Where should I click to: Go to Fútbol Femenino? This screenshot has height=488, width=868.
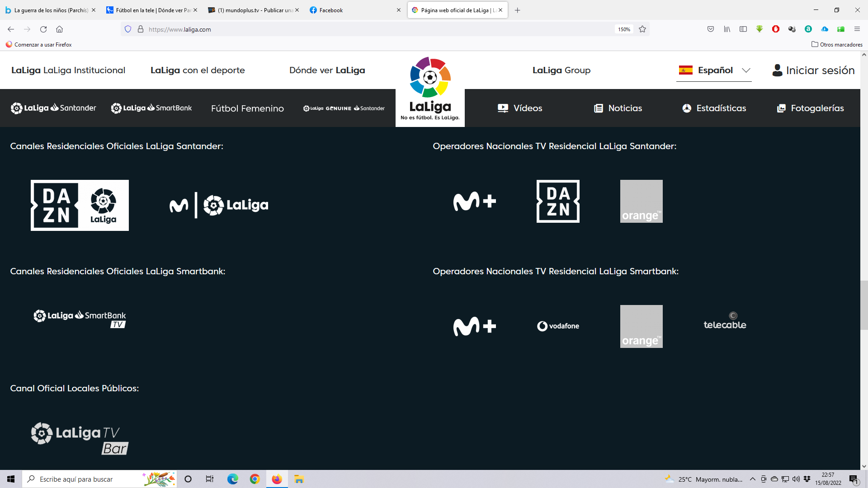point(247,108)
